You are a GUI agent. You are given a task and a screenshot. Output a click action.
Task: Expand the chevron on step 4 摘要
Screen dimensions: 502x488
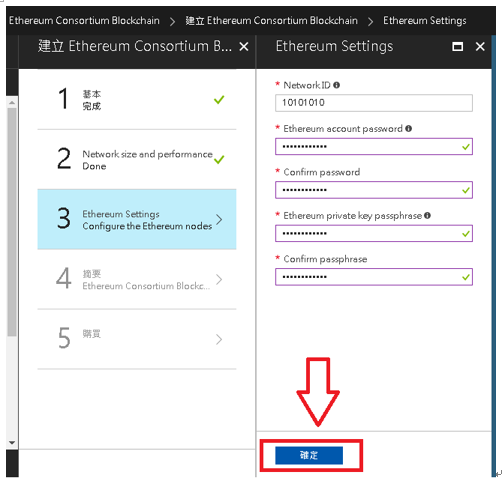coord(219,279)
